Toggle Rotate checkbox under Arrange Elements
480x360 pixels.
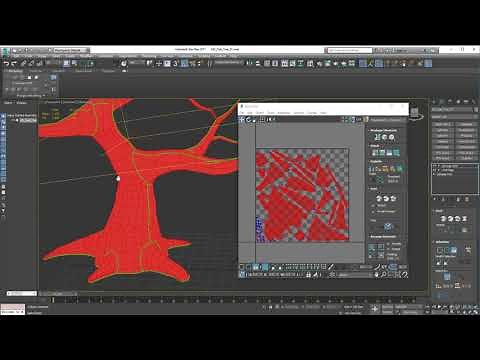click(x=388, y=249)
